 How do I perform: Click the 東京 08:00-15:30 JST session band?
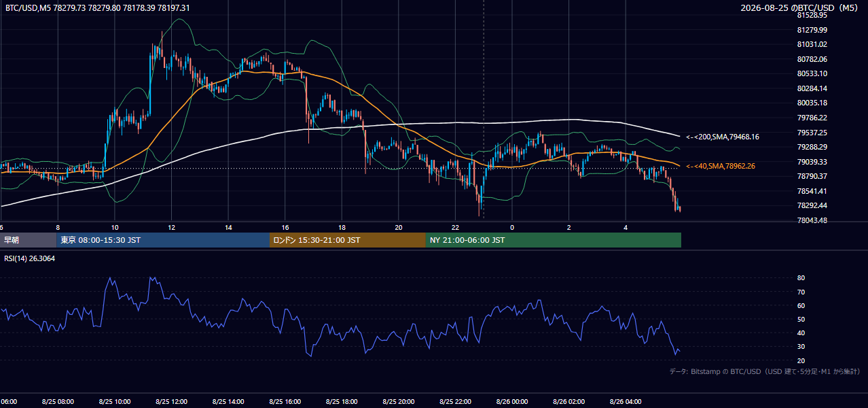[163, 240]
